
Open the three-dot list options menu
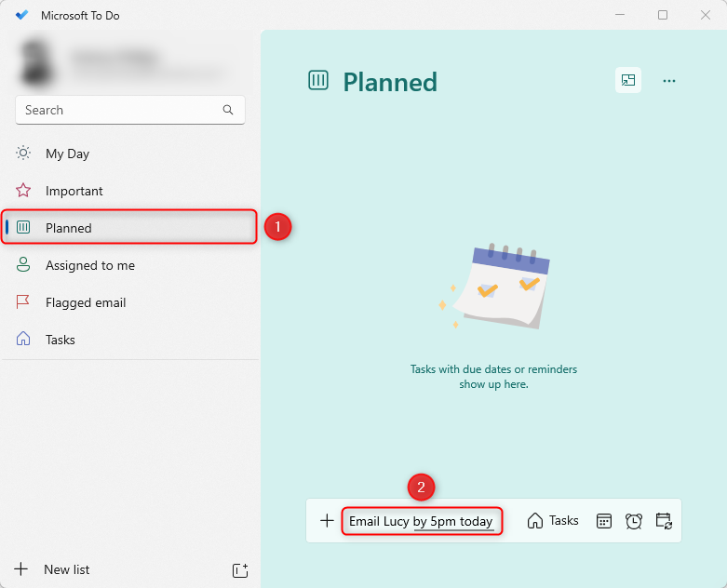tap(668, 81)
